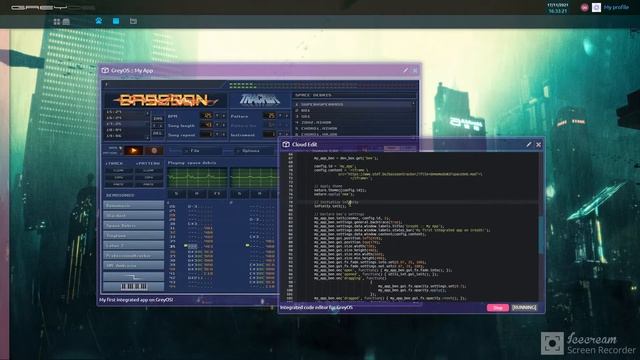This screenshot has height=360, width=640.
Task: Close the GreyOS My App window
Action: point(415,70)
